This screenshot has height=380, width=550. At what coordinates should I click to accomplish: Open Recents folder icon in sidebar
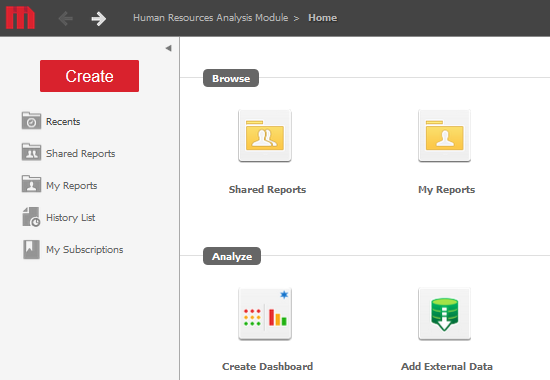pyautogui.click(x=31, y=121)
